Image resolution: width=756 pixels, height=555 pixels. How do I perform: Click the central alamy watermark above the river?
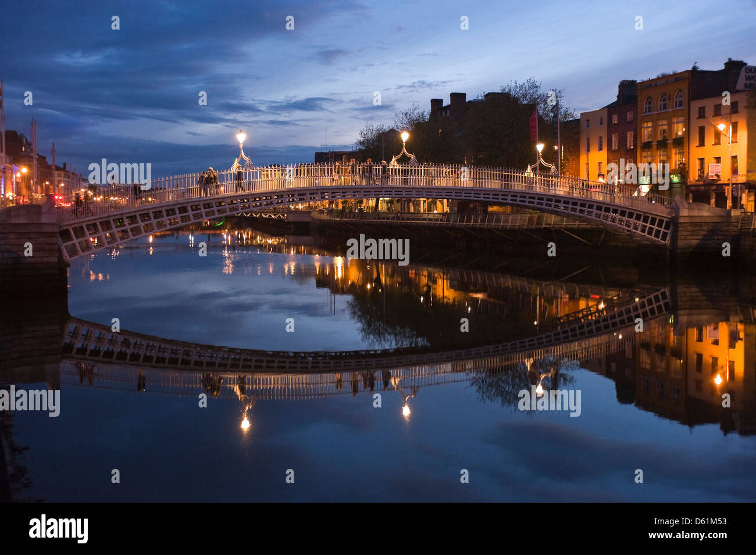[x=378, y=250]
